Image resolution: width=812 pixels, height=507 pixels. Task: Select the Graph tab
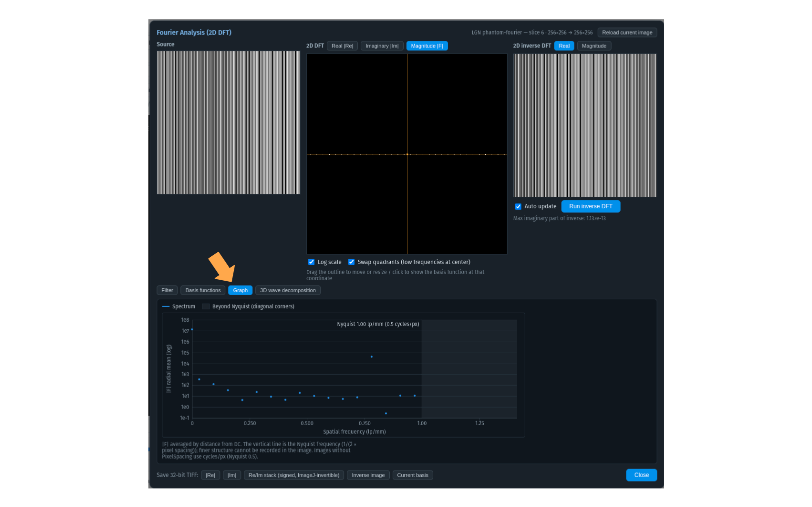point(240,290)
